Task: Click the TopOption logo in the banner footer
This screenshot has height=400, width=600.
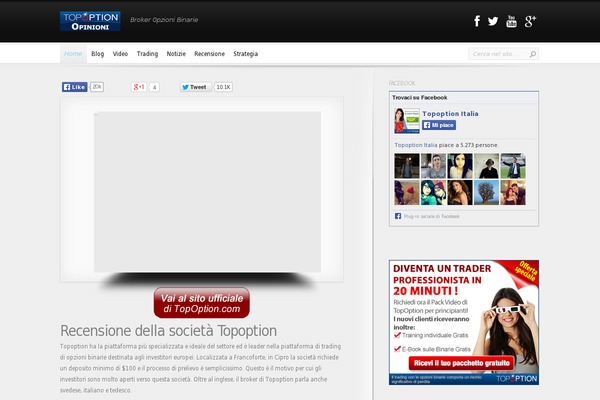Action: tap(517, 379)
